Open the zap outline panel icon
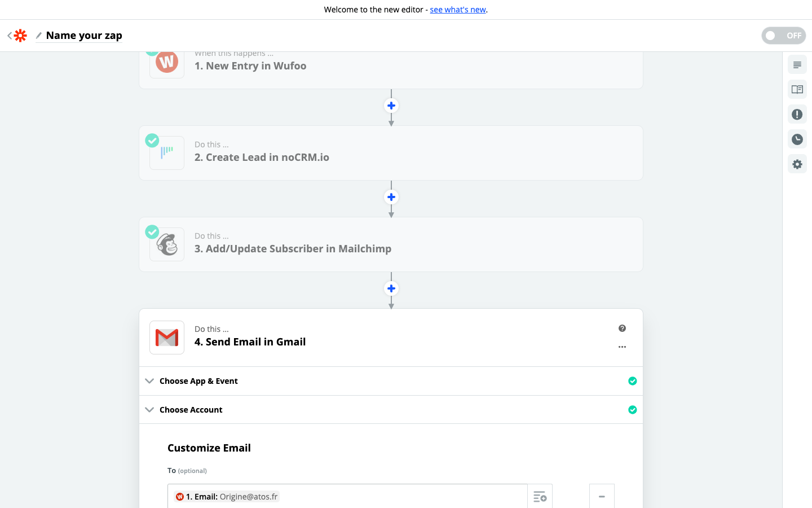This screenshot has height=508, width=812. 797,65
